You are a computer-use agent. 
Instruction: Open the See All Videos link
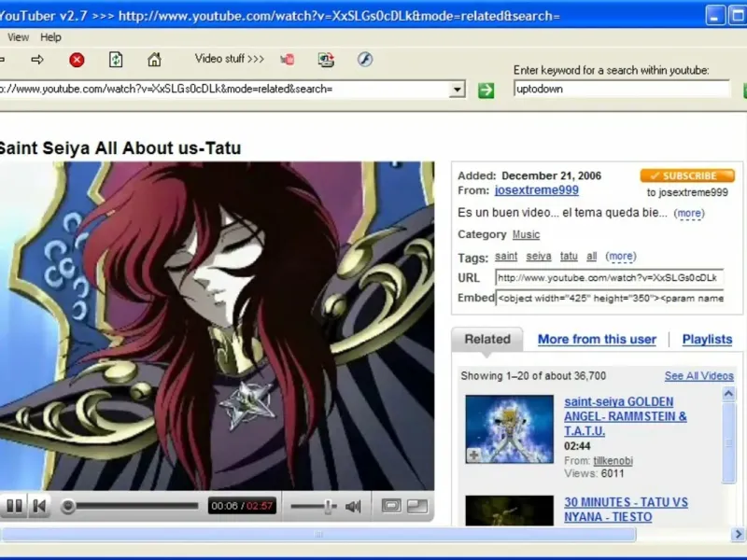(698, 376)
